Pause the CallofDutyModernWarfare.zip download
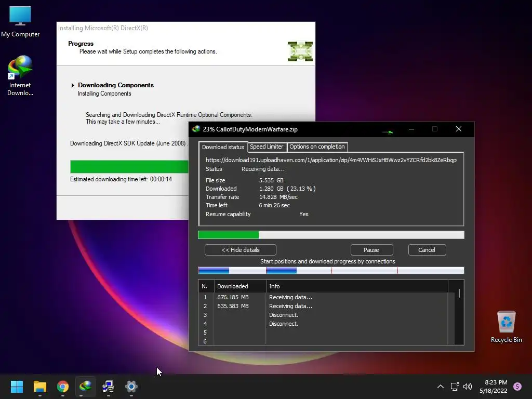 coord(371,250)
